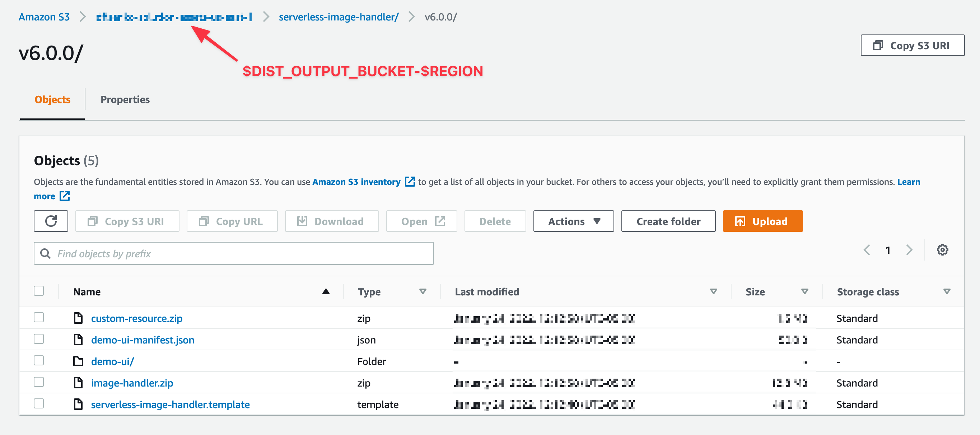Refresh the object list
Image resolution: width=980 pixels, height=435 pixels.
pos(50,221)
